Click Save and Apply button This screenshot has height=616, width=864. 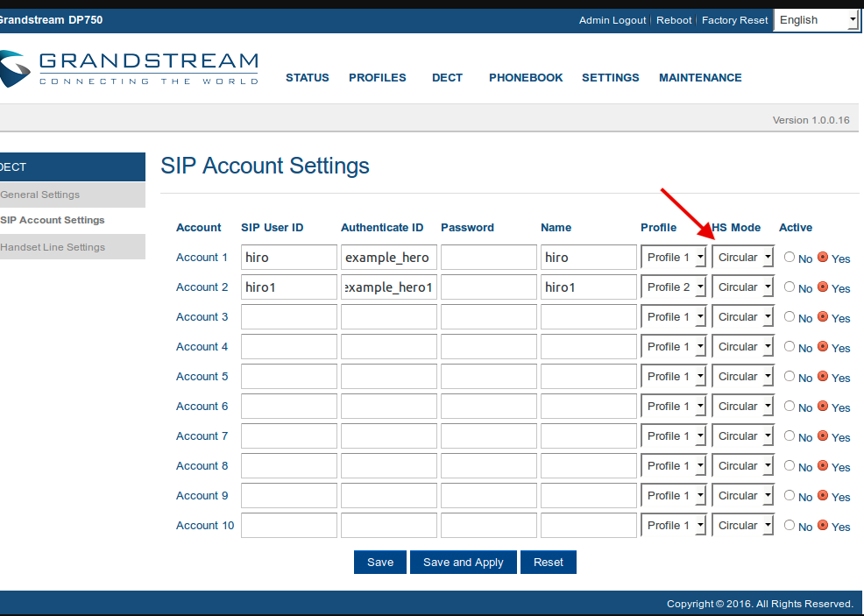464,562
